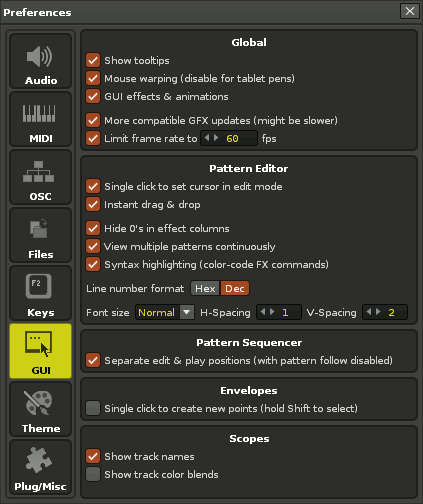The width and height of the screenshot is (423, 504).
Task: Open the MIDI piano keys icon
Action: [39, 114]
